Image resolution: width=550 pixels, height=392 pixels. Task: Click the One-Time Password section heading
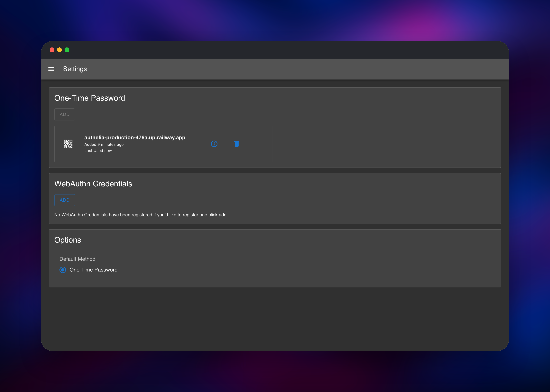point(90,98)
